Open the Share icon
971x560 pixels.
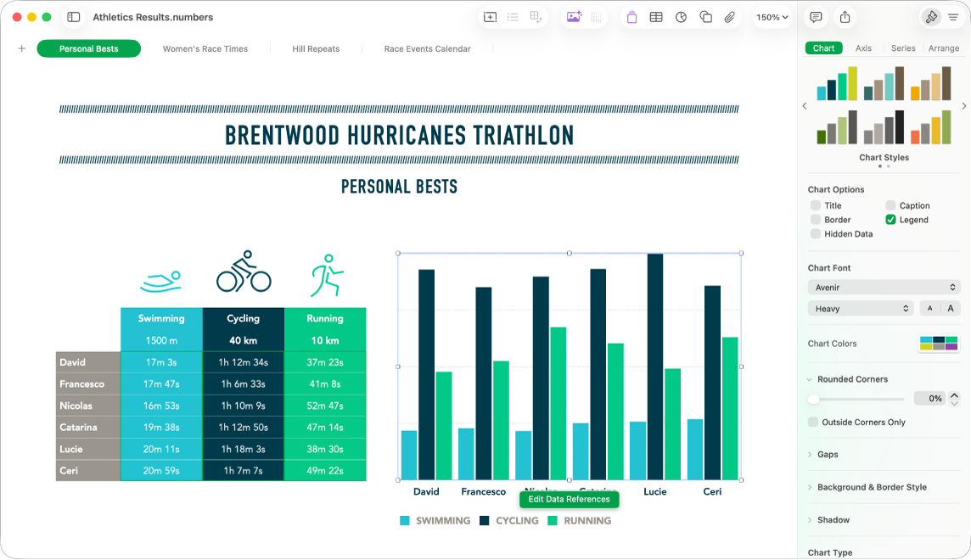tap(844, 17)
